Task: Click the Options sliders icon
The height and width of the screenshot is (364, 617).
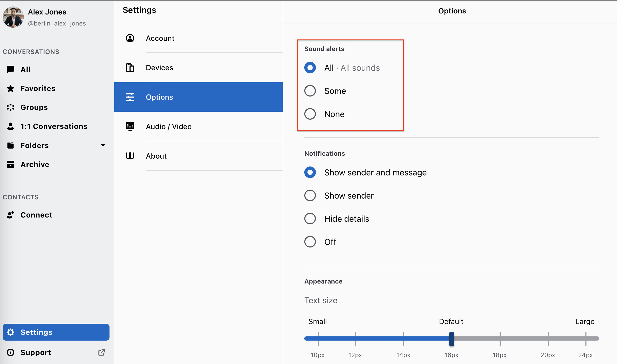Action: click(x=130, y=97)
